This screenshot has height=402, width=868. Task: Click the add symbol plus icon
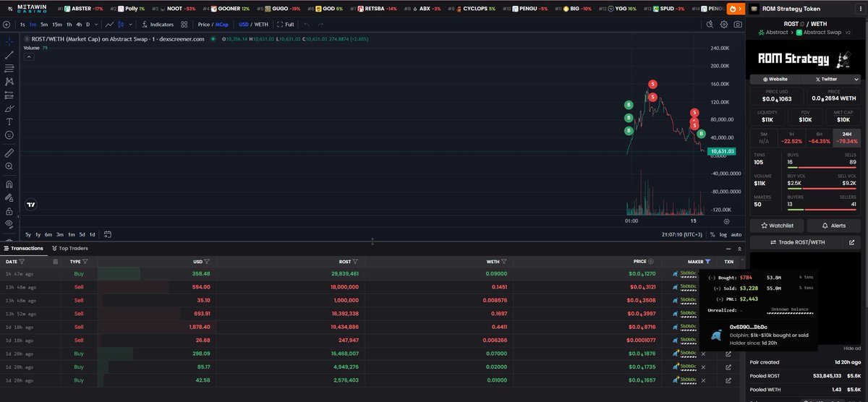coord(7,24)
